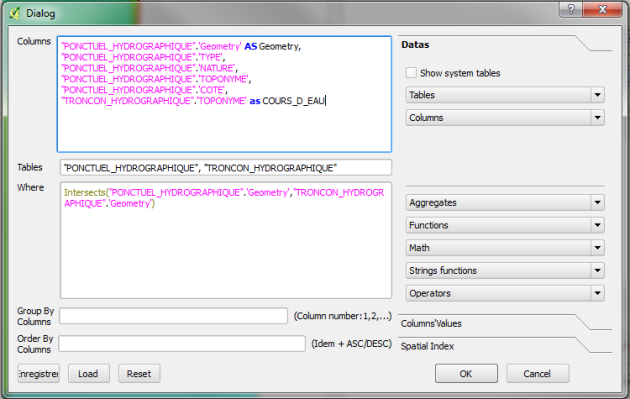Click the AS Geometry keyword line
The height and width of the screenshot is (399, 630).
(x=181, y=47)
